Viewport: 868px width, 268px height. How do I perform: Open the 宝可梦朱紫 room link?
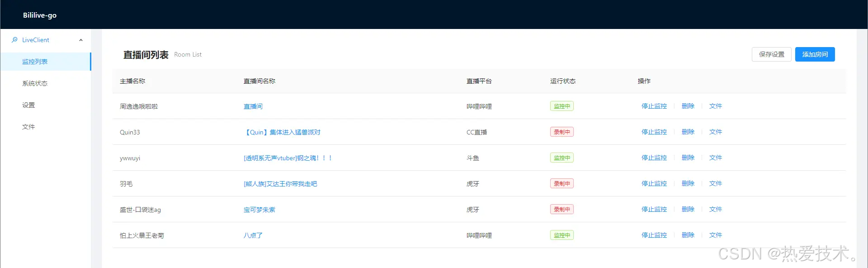[x=259, y=210]
